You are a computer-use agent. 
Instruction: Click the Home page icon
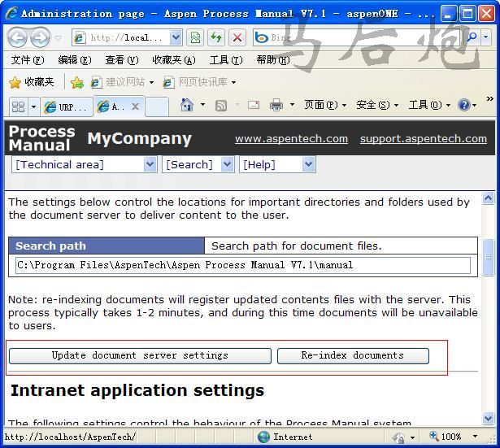(x=187, y=105)
